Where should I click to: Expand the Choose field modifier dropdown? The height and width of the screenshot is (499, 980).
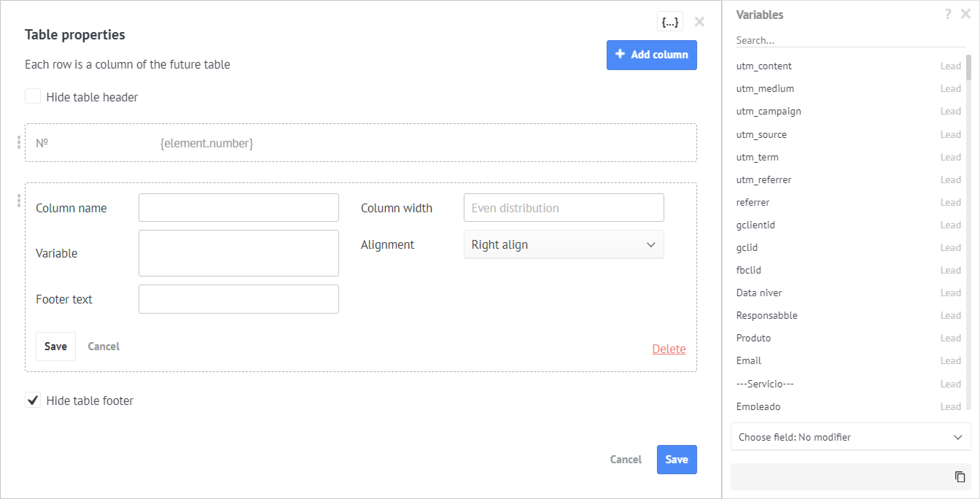point(850,437)
